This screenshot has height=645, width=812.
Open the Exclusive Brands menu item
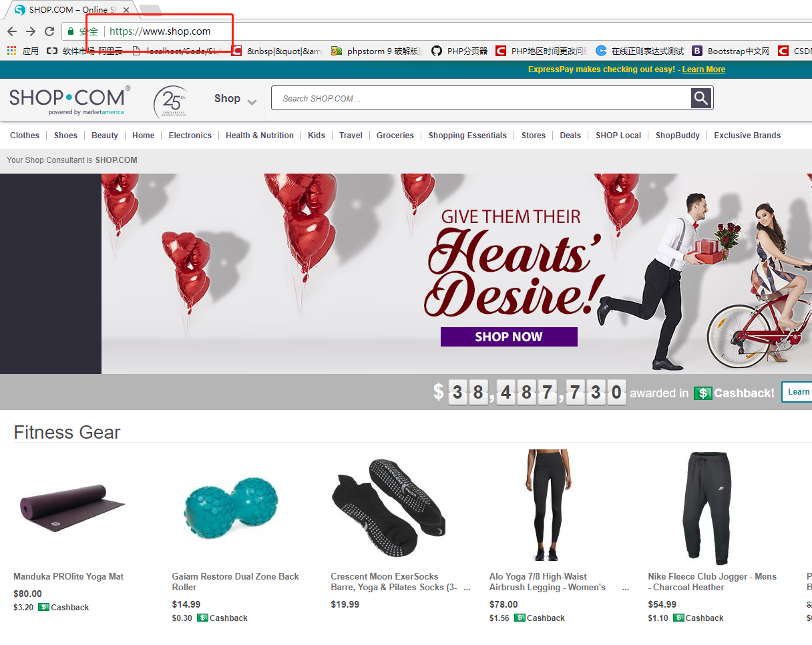[x=747, y=136]
